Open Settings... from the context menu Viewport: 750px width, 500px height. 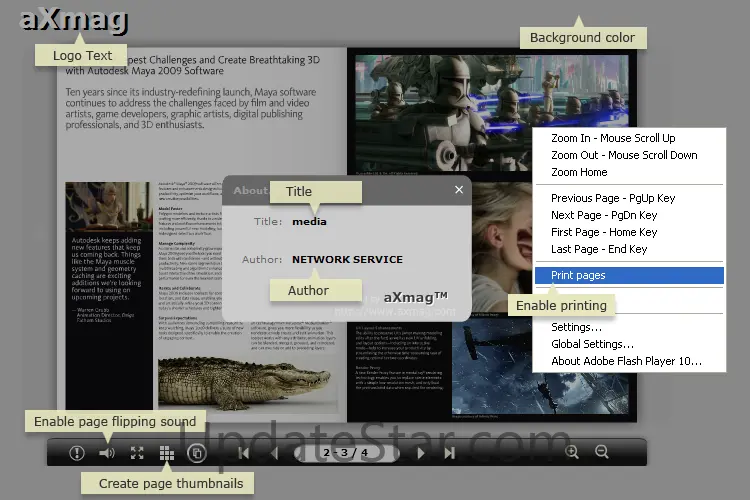click(x=576, y=327)
